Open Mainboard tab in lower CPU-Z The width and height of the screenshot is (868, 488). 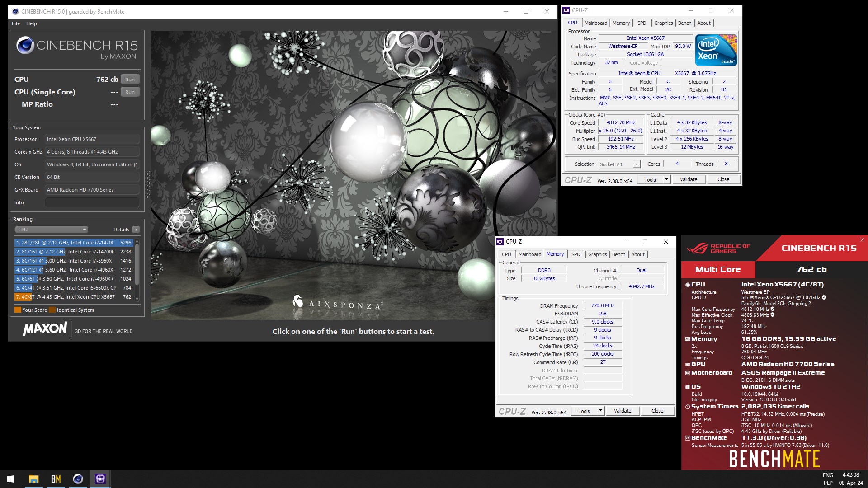pos(530,254)
